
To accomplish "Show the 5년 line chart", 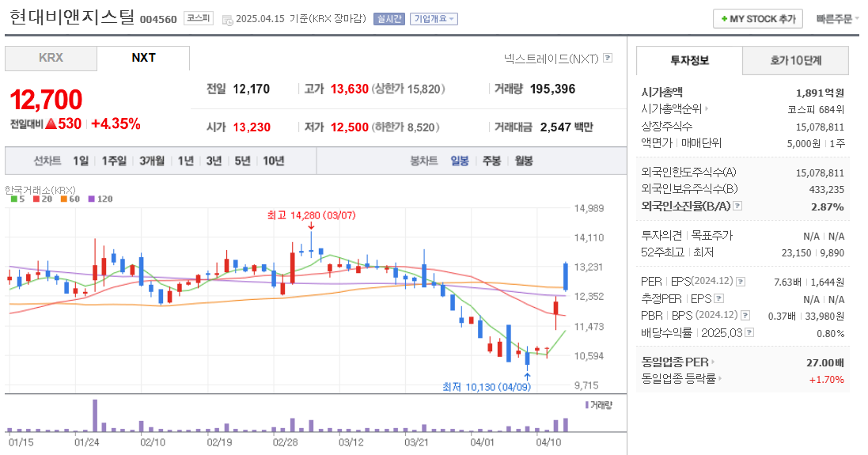I will coord(242,161).
